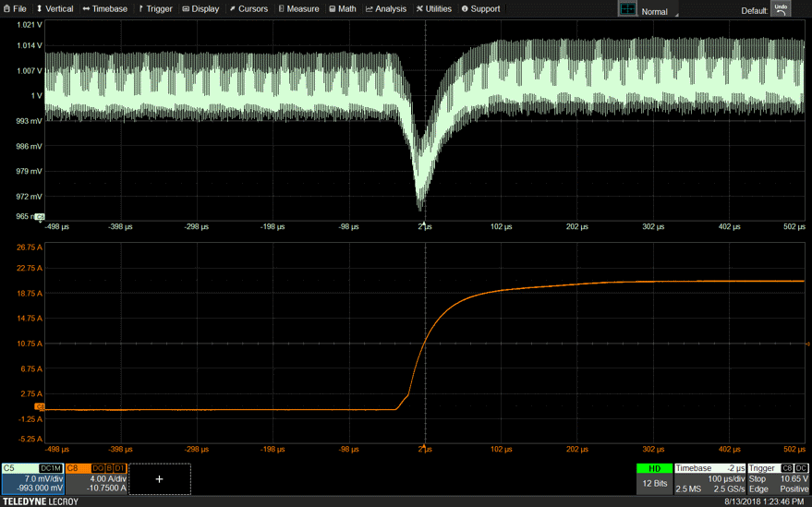This screenshot has height=507, width=812.
Task: Open the C8 channel descriptor box
Action: [96, 479]
